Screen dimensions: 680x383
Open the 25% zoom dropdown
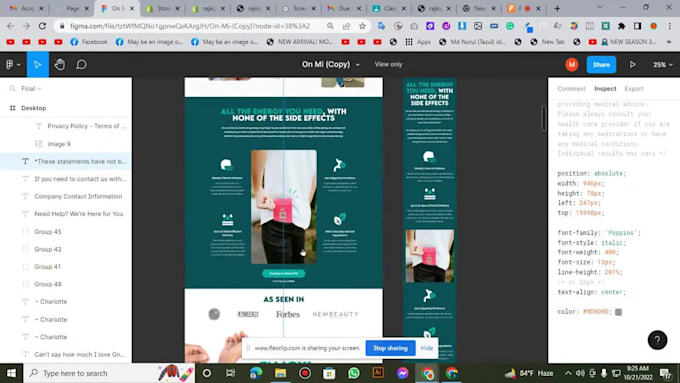[x=663, y=65]
